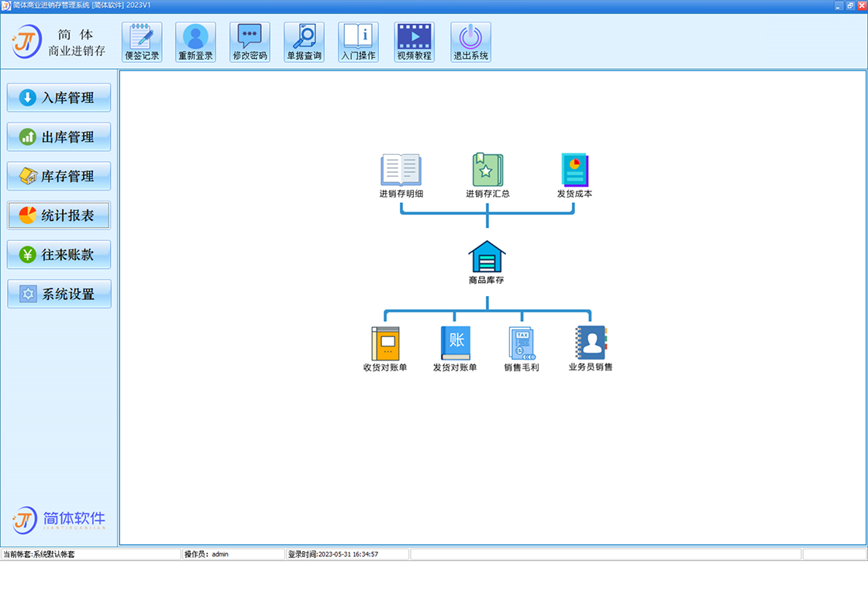The height and width of the screenshot is (589, 868).
Task: Open the 进销存汇总 summary report
Action: coord(487,175)
